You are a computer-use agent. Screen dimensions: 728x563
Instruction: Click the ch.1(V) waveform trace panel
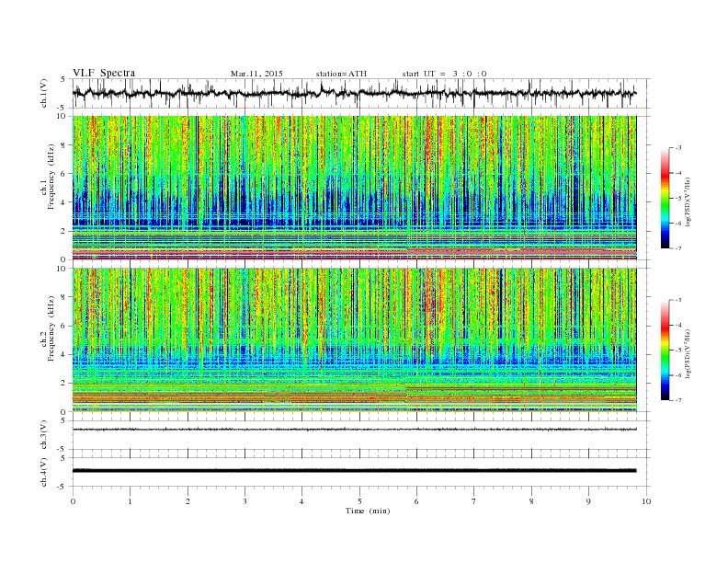point(361,93)
